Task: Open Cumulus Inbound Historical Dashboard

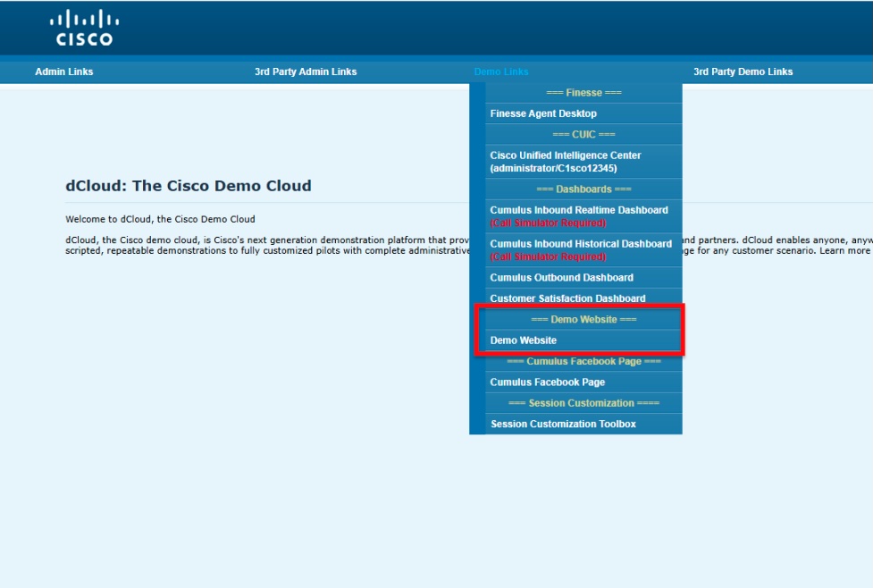Action: pos(581,244)
